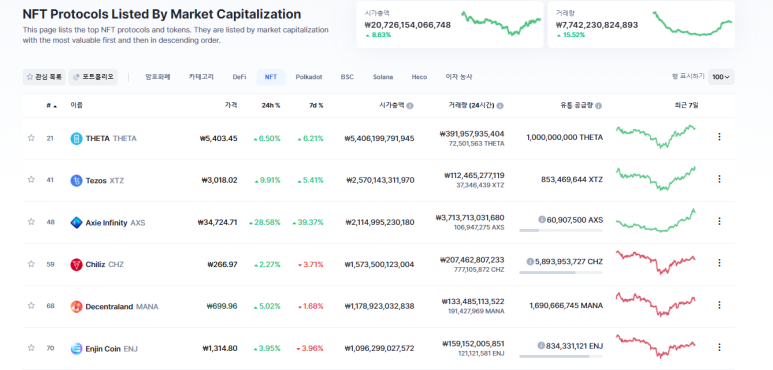Click info icon beside 834,331,121 ENJ supply
The image size is (773, 370).
pyautogui.click(x=541, y=345)
